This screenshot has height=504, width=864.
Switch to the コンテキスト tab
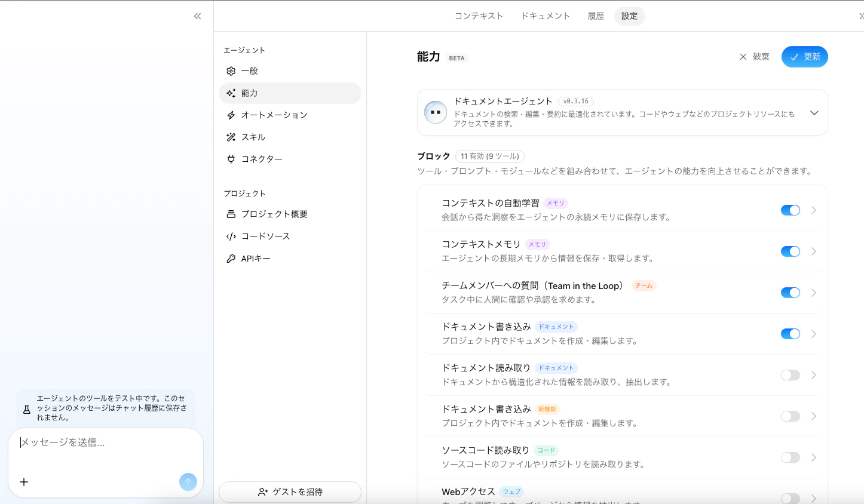(479, 16)
